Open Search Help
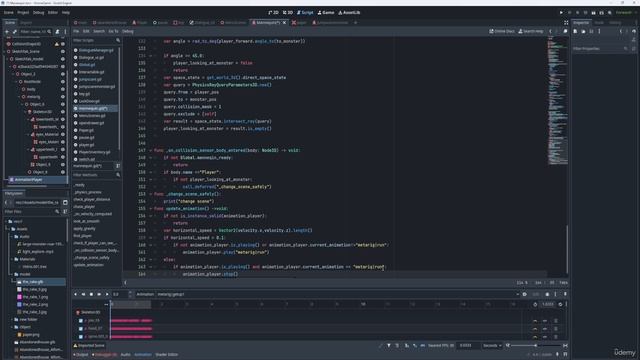640x360 pixels. pyautogui.click(x=531, y=31)
